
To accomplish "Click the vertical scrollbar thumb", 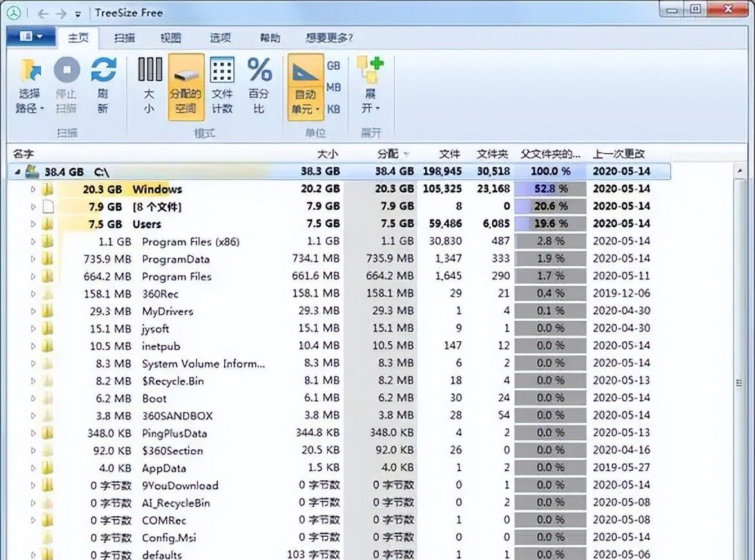I will tap(739, 383).
